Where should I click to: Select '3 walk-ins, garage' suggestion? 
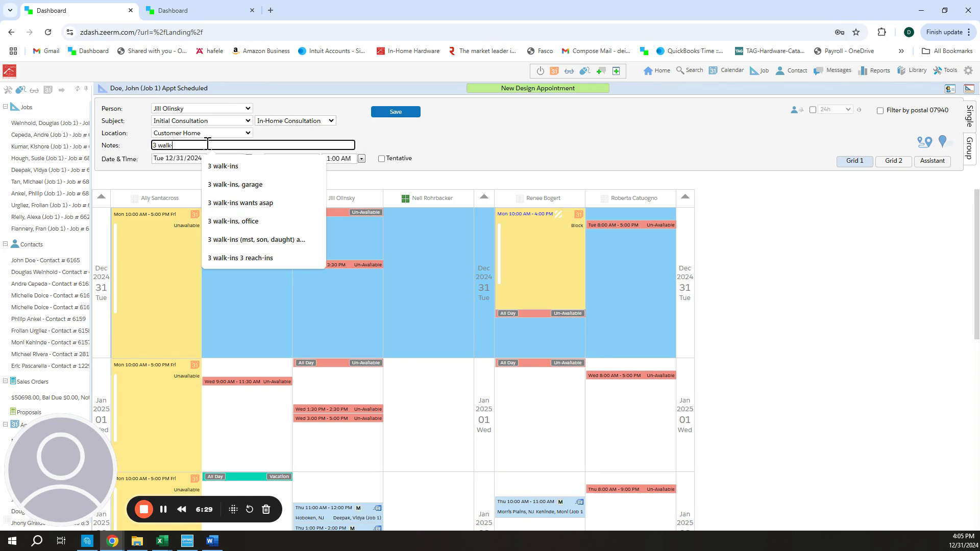[x=235, y=185]
